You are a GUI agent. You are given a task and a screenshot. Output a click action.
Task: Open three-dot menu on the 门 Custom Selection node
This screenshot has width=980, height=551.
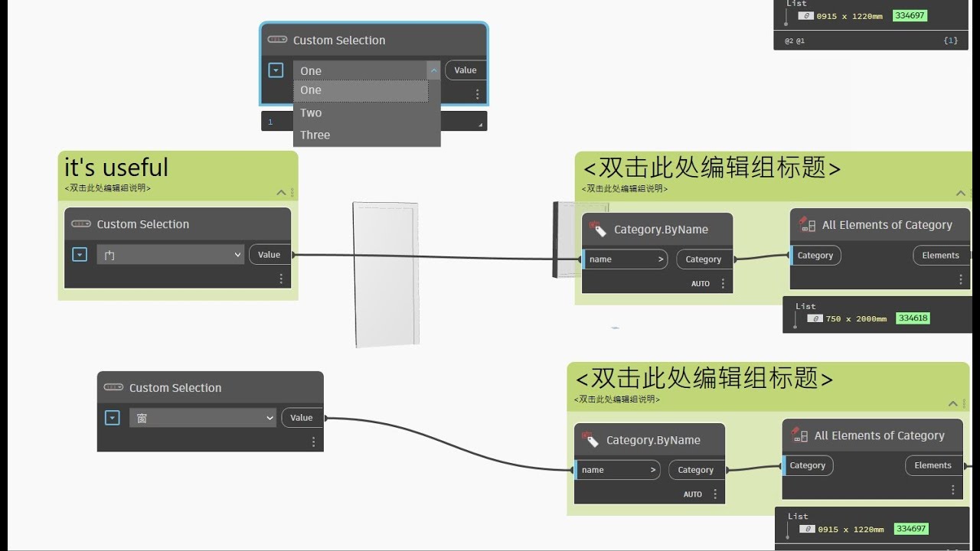coord(281,279)
